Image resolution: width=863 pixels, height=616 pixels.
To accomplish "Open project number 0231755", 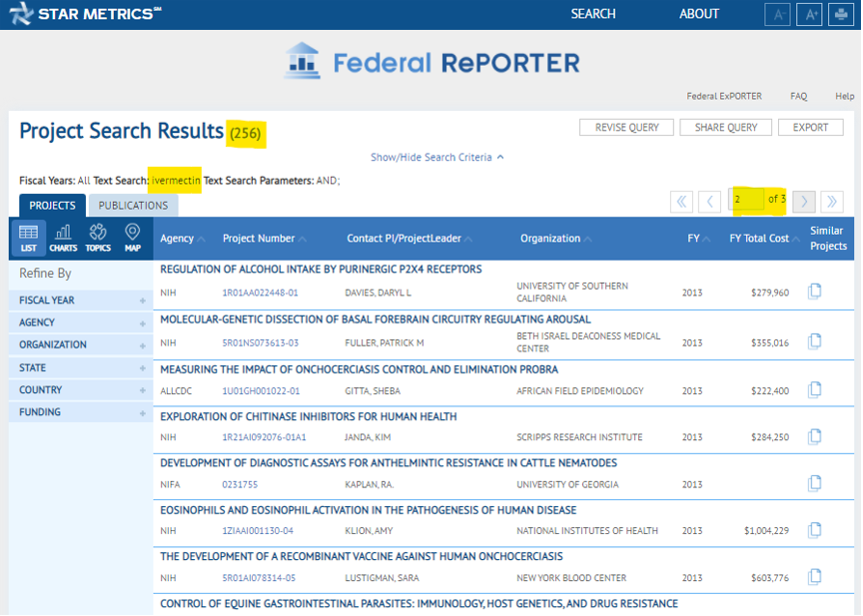I will pos(240,484).
